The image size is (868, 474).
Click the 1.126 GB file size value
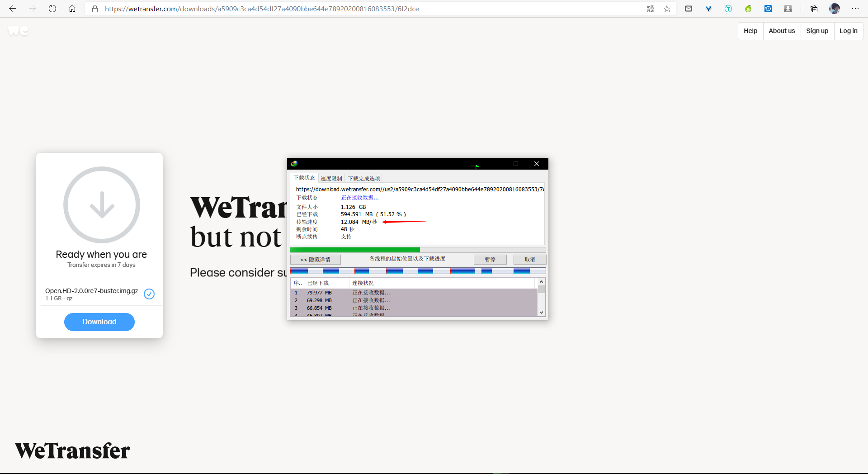354,207
